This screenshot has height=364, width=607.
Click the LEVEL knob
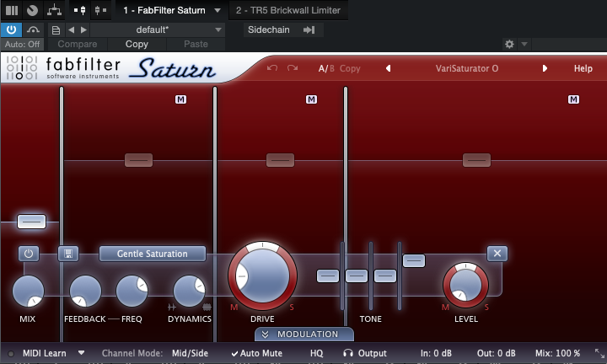pyautogui.click(x=465, y=285)
